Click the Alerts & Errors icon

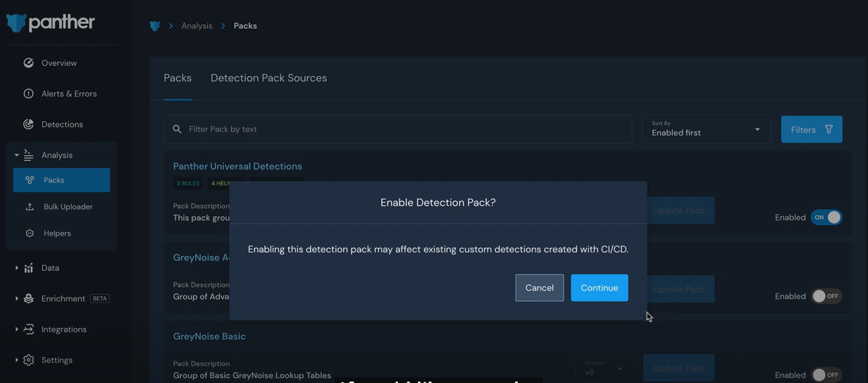(29, 94)
